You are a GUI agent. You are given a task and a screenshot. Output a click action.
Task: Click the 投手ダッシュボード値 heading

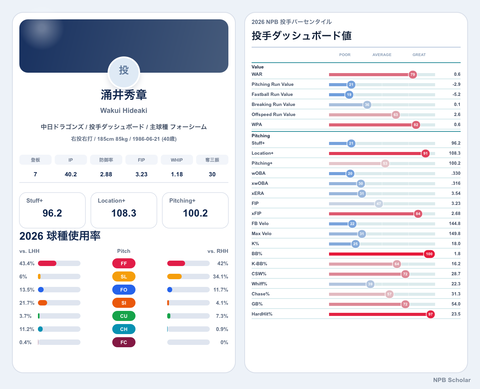point(302,36)
